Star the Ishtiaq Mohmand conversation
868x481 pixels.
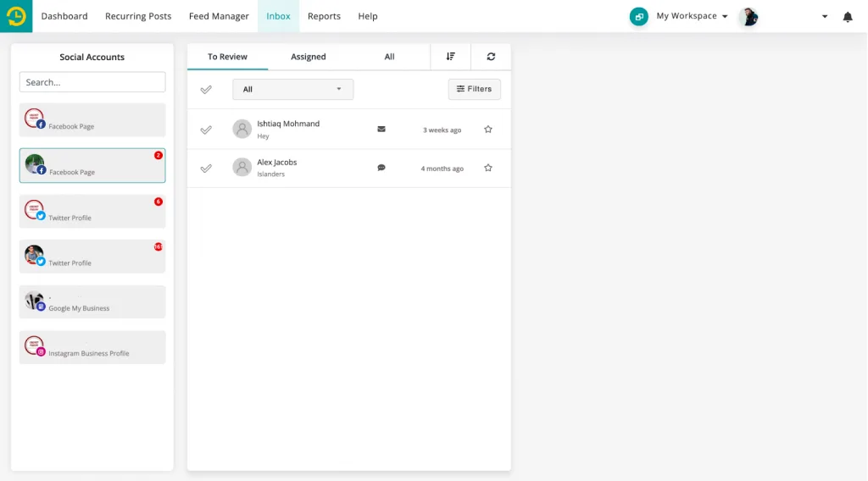pos(487,130)
